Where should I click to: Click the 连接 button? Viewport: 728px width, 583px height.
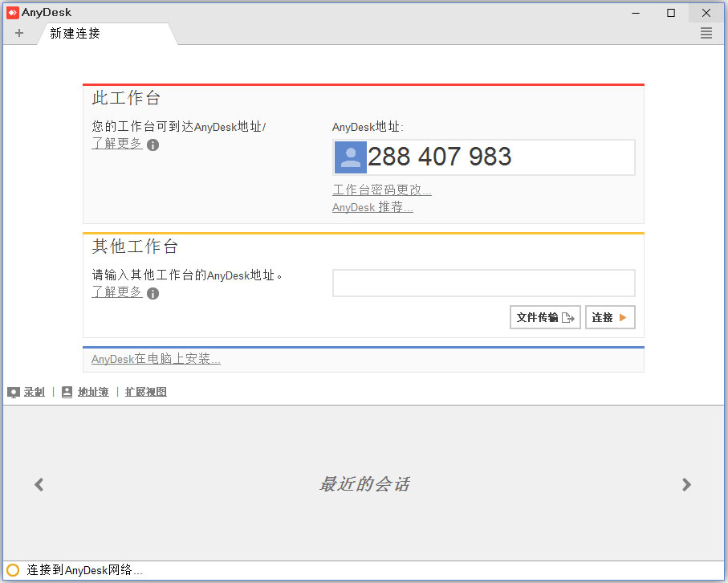point(609,317)
